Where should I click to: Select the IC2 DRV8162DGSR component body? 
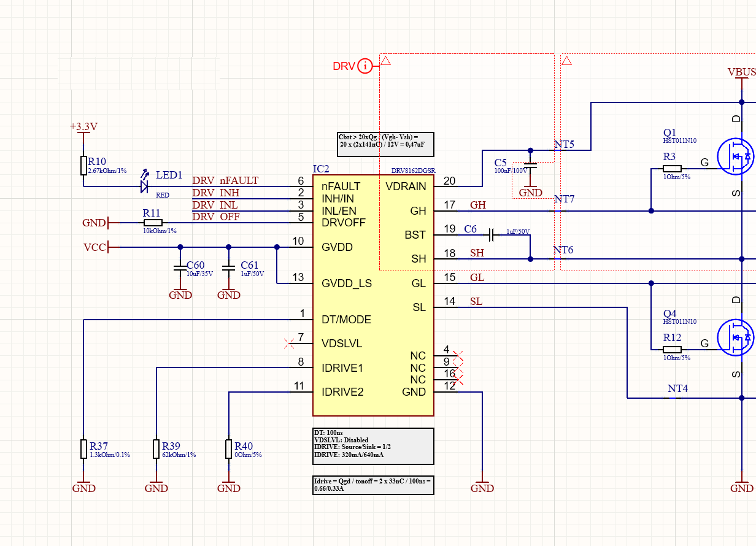[373, 294]
